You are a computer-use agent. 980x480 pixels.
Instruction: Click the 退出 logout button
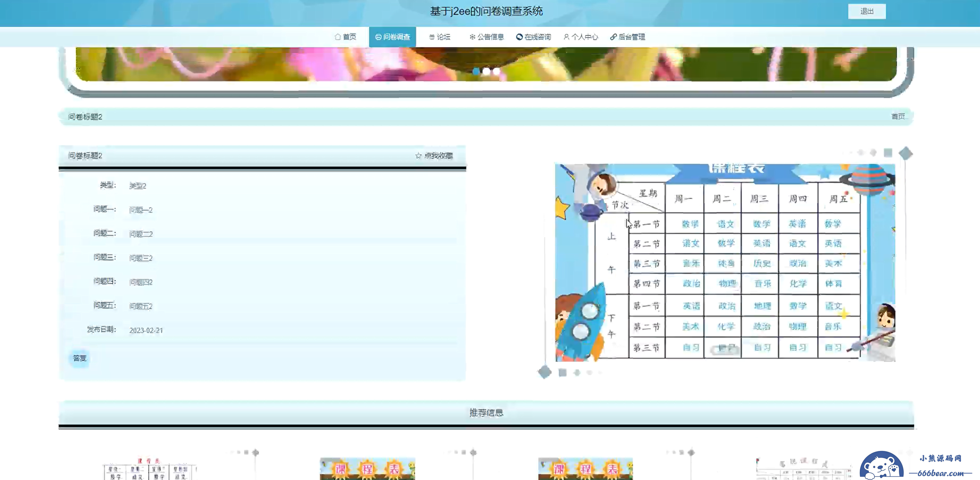867,12
